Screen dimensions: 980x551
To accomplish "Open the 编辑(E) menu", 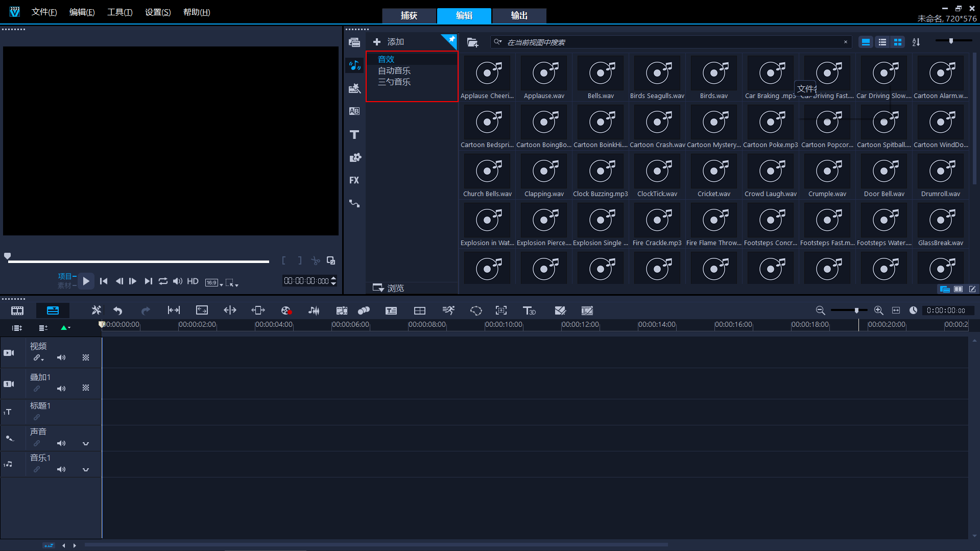I will 82,12.
